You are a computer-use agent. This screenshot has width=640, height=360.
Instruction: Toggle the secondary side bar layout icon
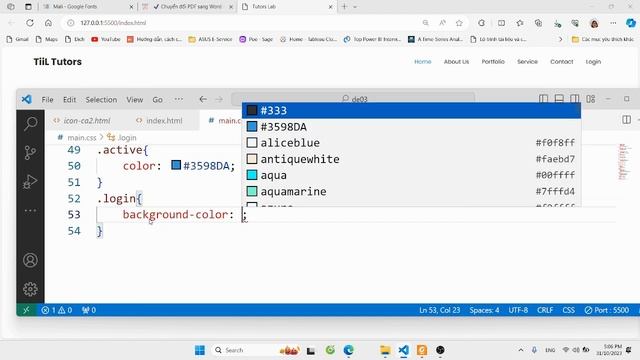(x=575, y=99)
